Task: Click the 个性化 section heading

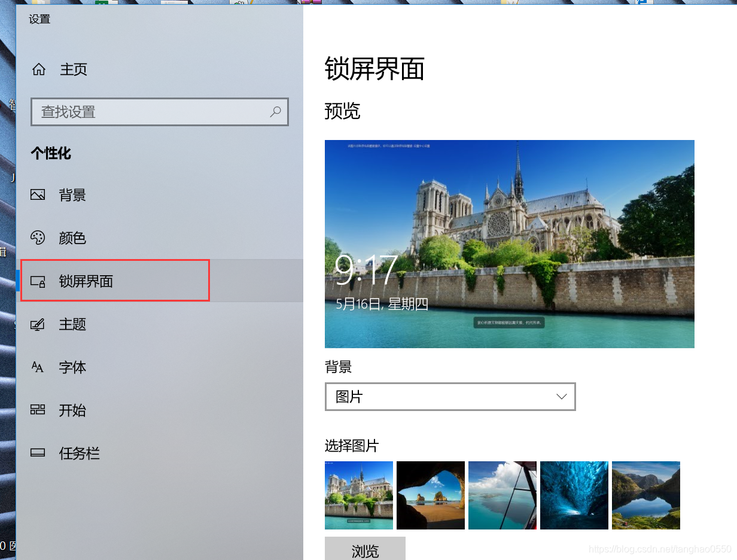Action: tap(51, 153)
